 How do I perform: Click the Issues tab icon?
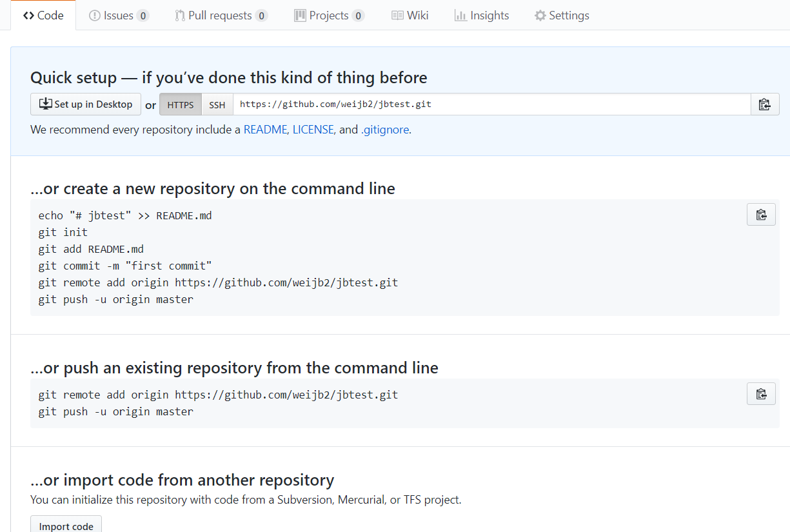pos(95,15)
